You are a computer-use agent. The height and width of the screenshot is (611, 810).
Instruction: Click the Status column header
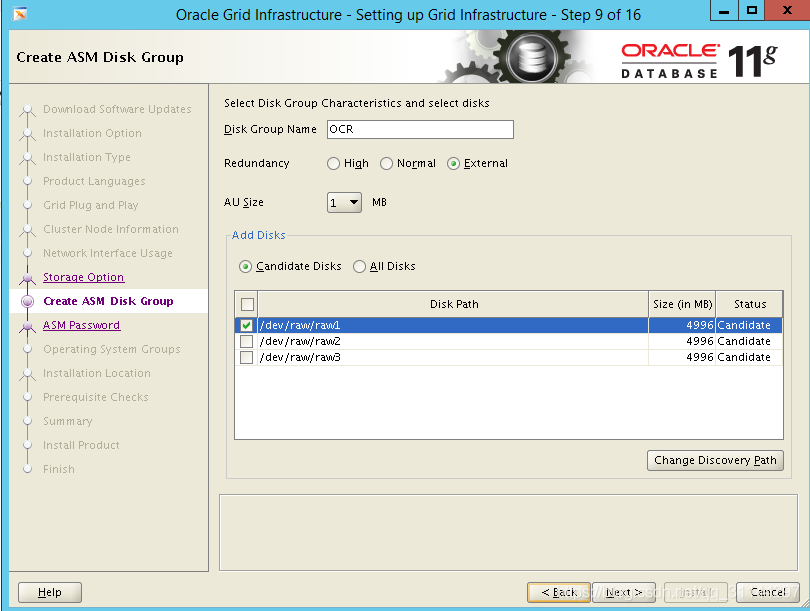click(x=750, y=304)
